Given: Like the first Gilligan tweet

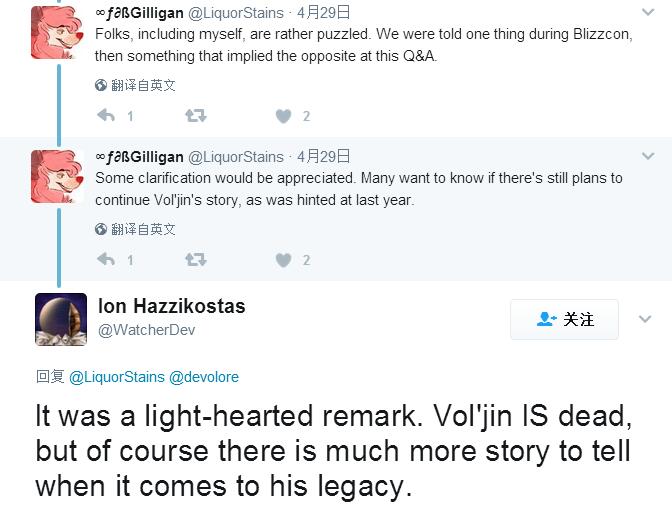Looking at the screenshot, I should tap(283, 116).
